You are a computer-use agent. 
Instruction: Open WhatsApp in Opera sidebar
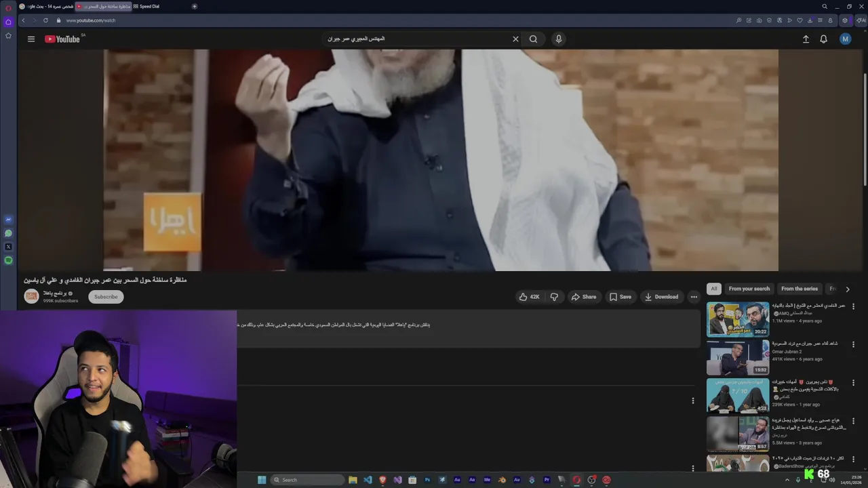(x=8, y=233)
